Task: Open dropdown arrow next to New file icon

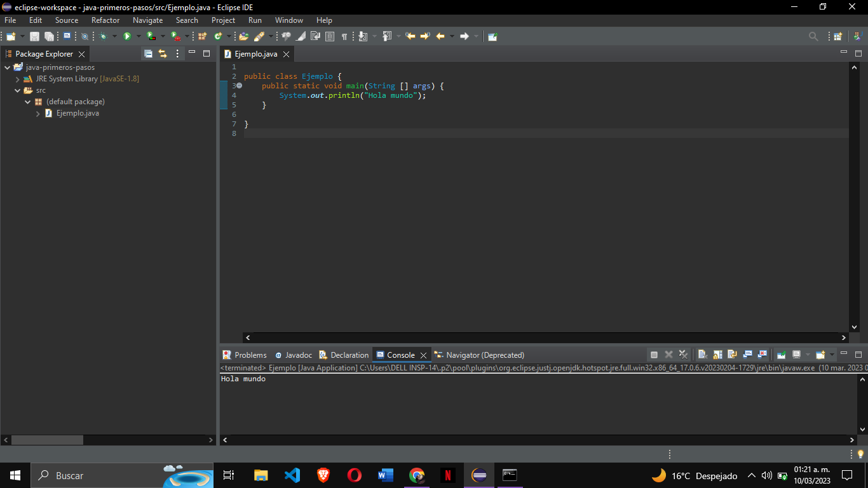Action: pos(22,36)
